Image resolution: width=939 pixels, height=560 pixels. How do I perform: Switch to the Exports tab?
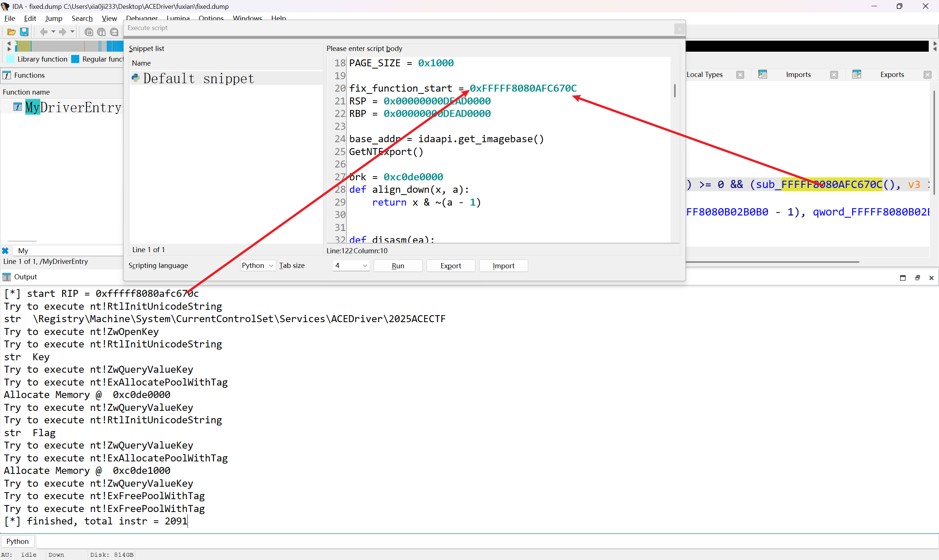click(x=892, y=74)
